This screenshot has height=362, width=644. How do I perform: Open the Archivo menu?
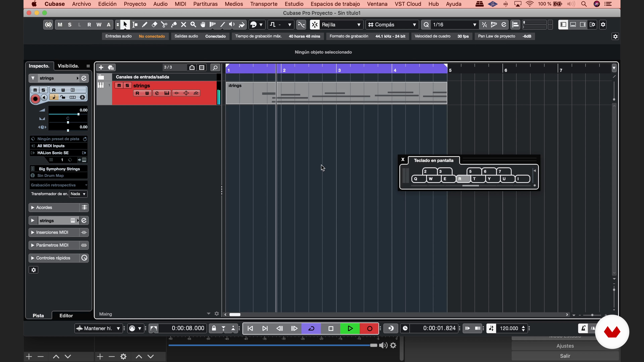(x=81, y=4)
